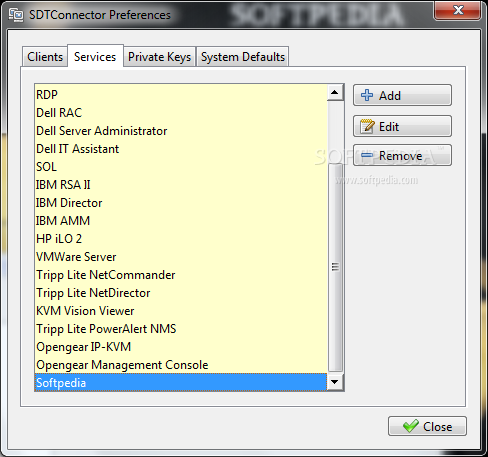
Task: Close the preferences with Close button
Action: (427, 426)
